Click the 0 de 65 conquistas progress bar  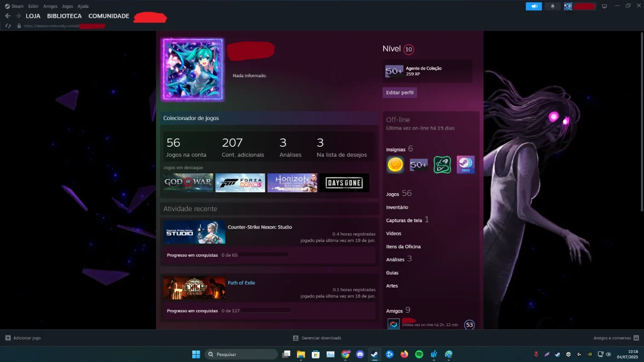click(x=264, y=255)
